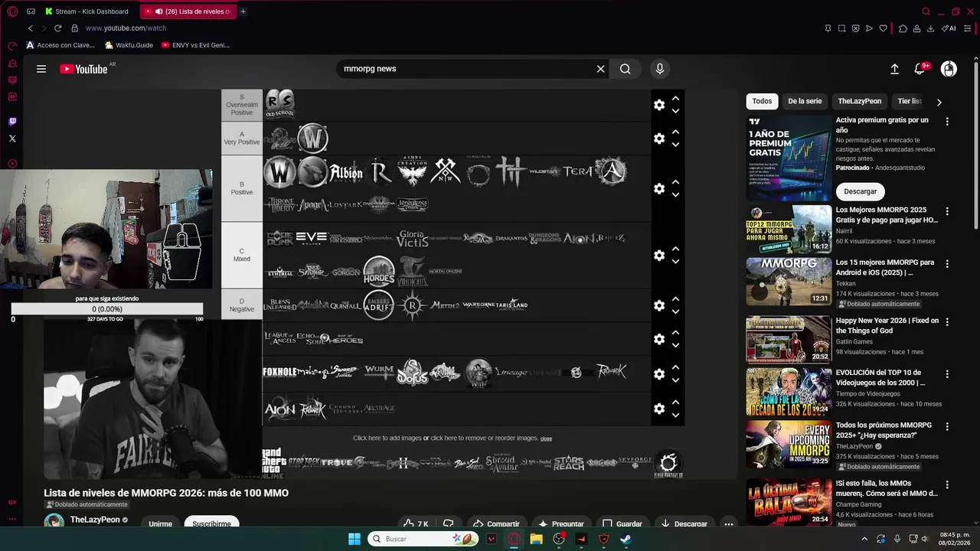Open options for Happy New Year 2026 video
The height and width of the screenshot is (551, 980).
coord(947,322)
